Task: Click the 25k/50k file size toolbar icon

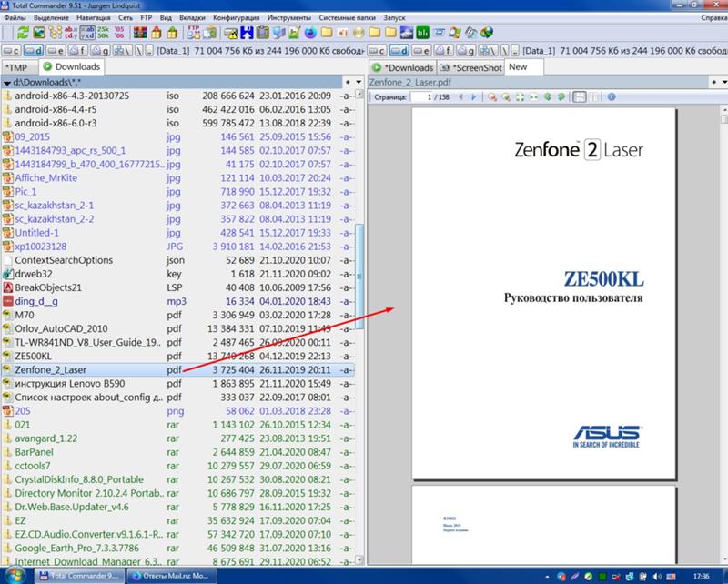Action: pos(103,33)
